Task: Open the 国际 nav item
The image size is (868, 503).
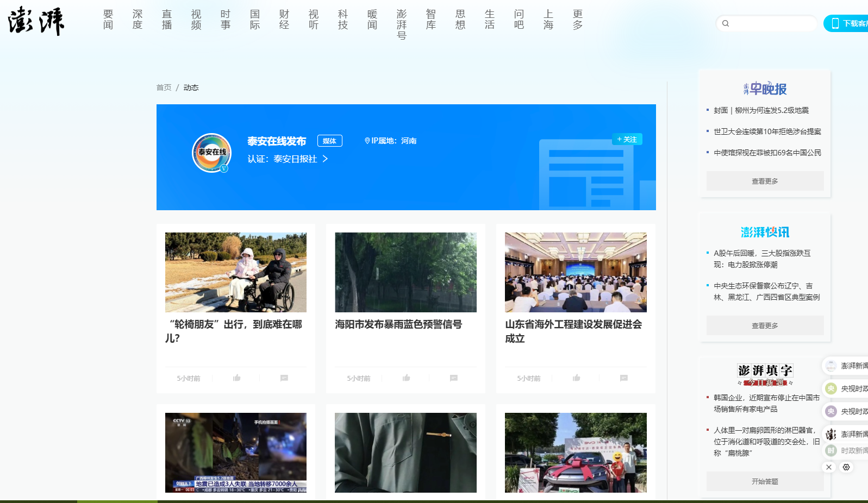Action: [x=255, y=20]
